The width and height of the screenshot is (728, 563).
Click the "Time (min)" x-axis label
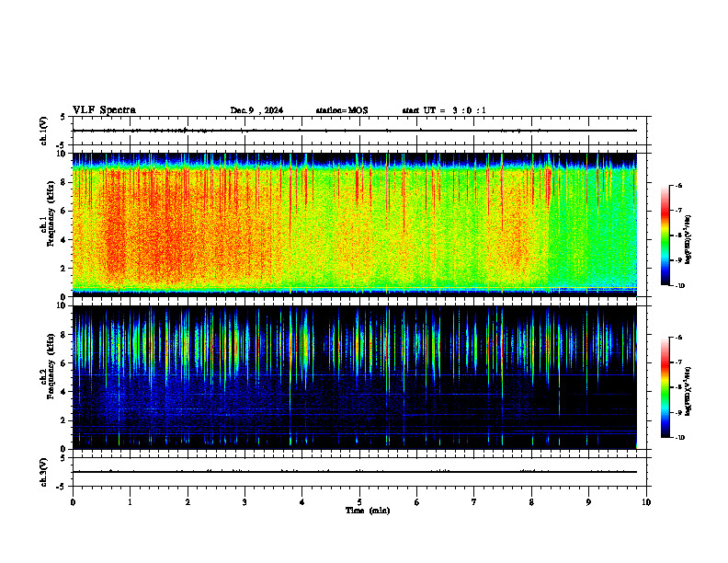(368, 511)
